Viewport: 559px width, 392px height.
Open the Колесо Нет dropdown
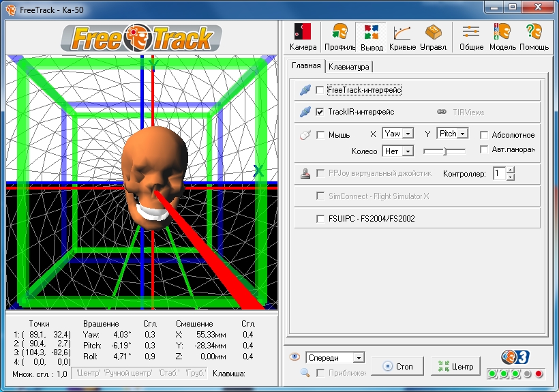click(x=398, y=151)
